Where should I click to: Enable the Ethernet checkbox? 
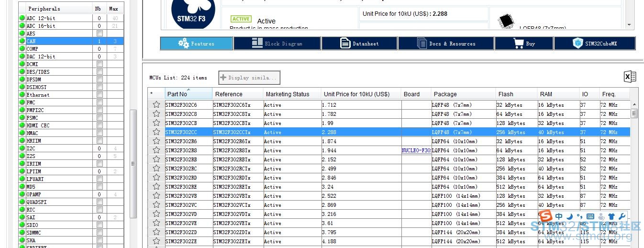100,95
